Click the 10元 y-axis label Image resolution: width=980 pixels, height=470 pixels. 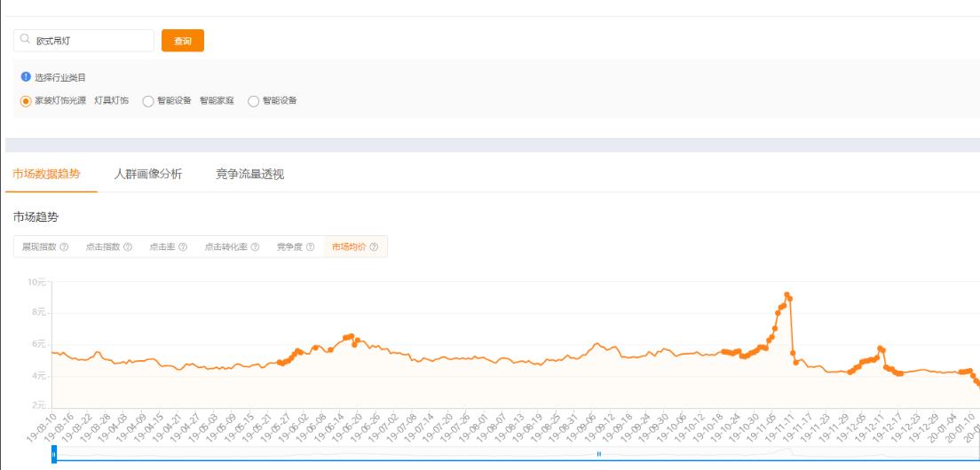coord(36,282)
